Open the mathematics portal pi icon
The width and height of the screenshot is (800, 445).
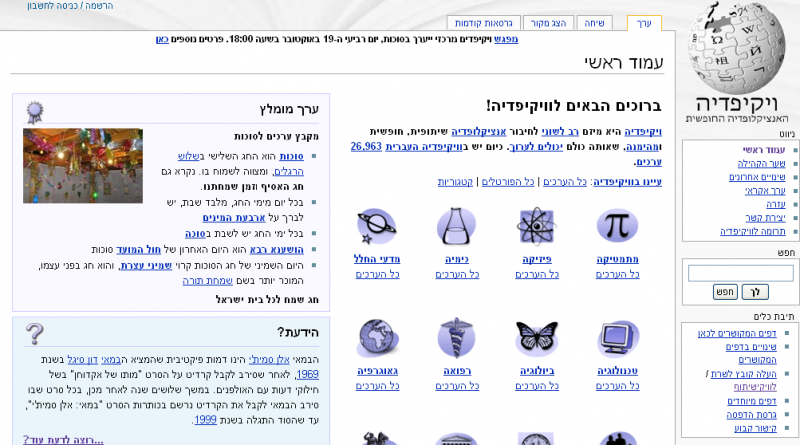[617, 226]
